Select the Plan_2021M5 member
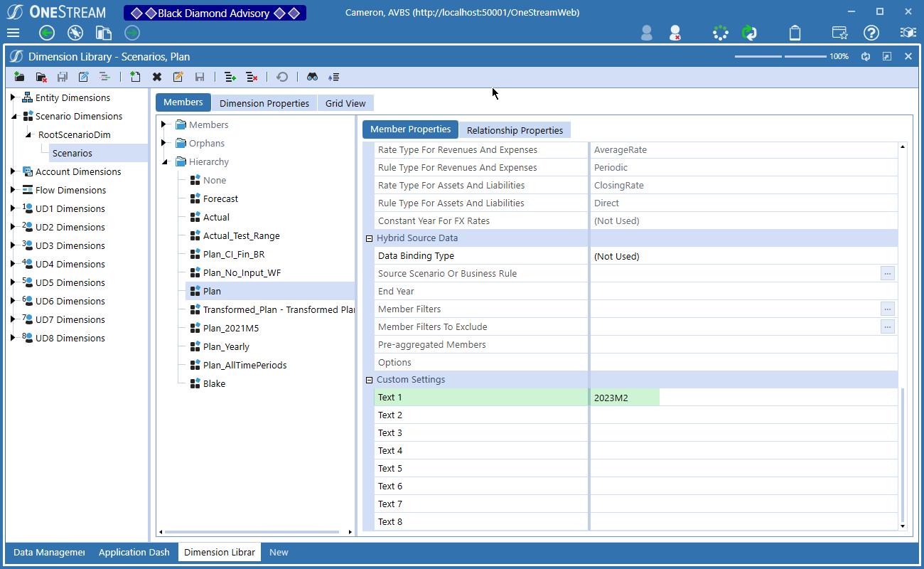Viewport: 924px width, 569px height. point(231,328)
